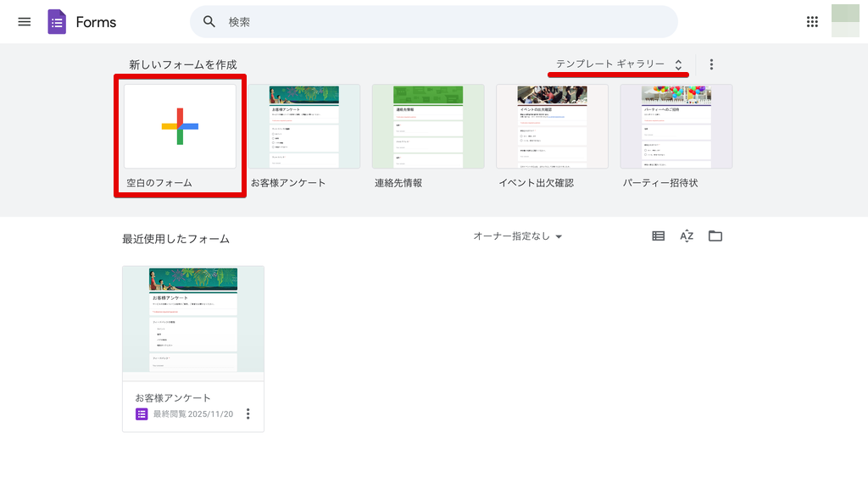This screenshot has width=868, height=488.
Task: Expand the テンプレート ギャラリー
Action: click(619, 64)
